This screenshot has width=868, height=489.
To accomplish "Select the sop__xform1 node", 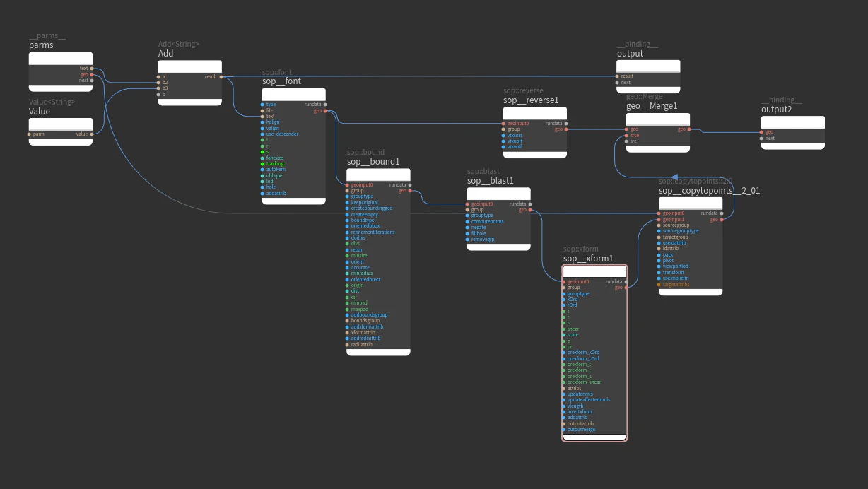I will tap(594, 353).
